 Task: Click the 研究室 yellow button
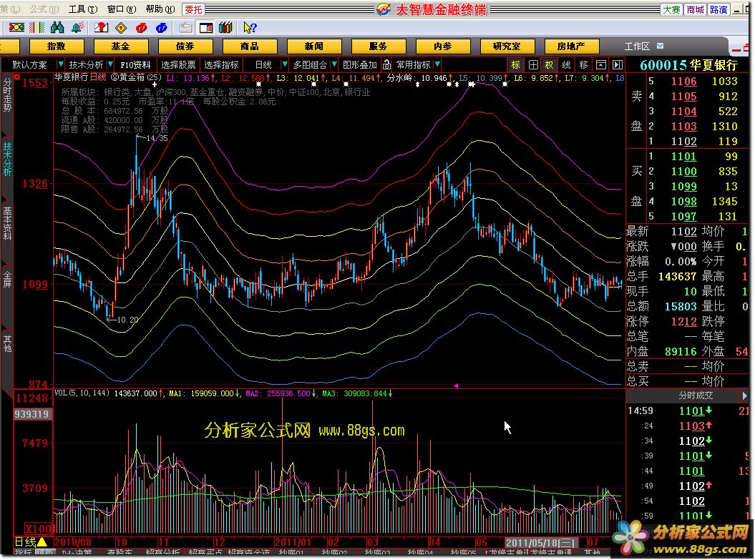click(507, 46)
